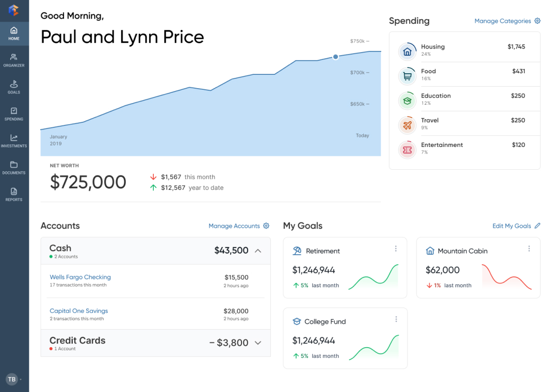Screen dimensions: 550x392
Task: Click the Education graduation cap icon
Action: pos(407,101)
